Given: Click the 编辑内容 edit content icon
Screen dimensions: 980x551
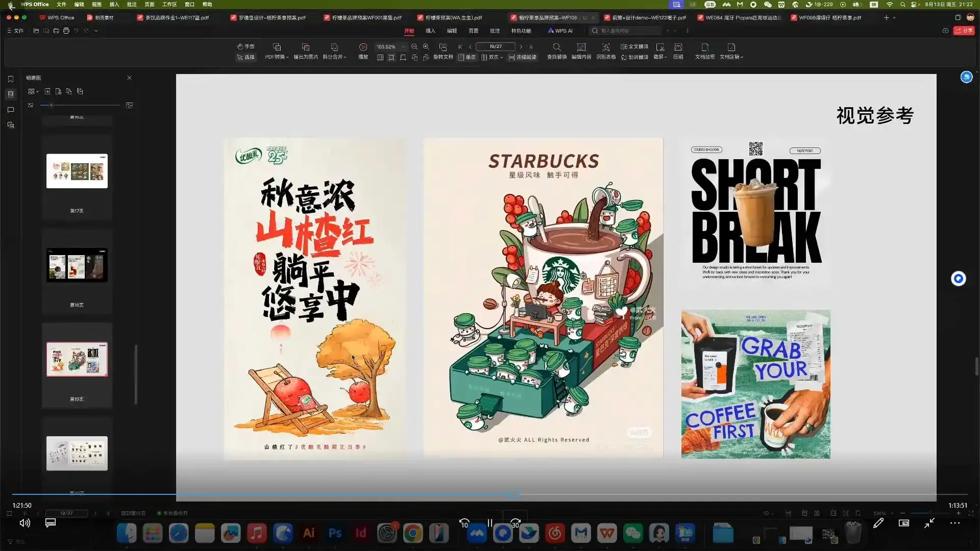Looking at the screenshot, I should [x=581, y=51].
